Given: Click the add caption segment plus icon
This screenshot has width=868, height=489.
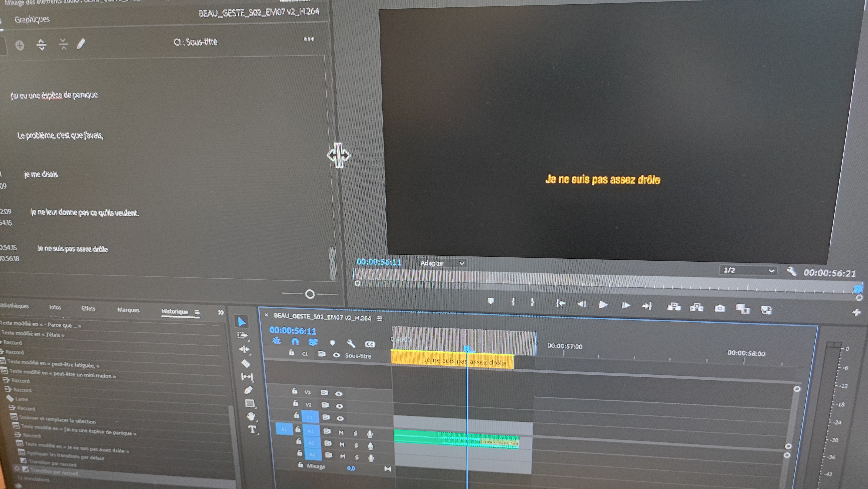Looking at the screenshot, I should click(20, 45).
